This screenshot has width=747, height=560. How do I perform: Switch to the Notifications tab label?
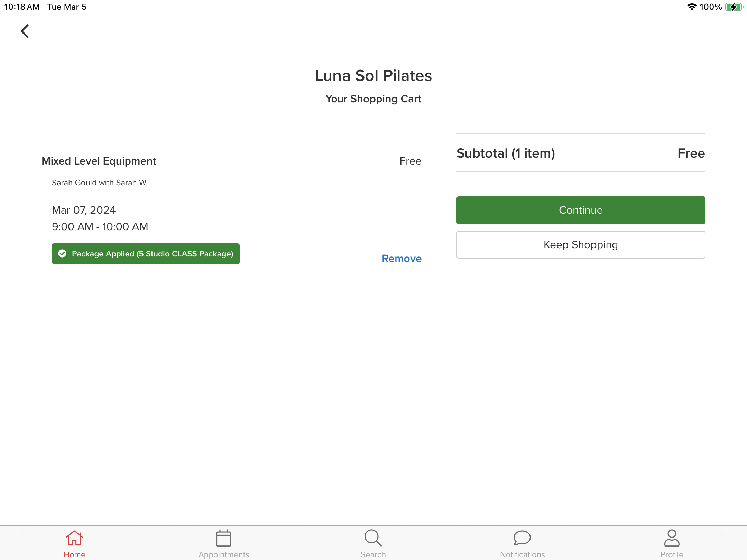click(522, 554)
